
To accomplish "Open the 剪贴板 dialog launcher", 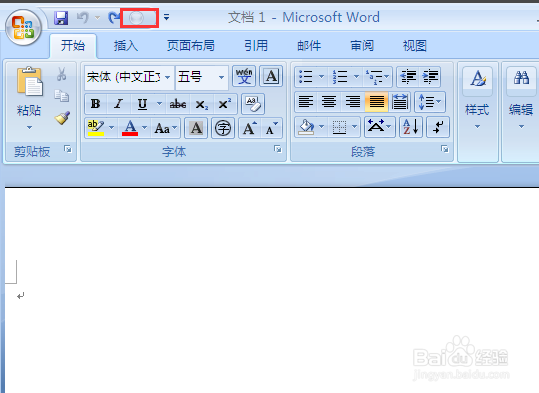I will (68, 149).
